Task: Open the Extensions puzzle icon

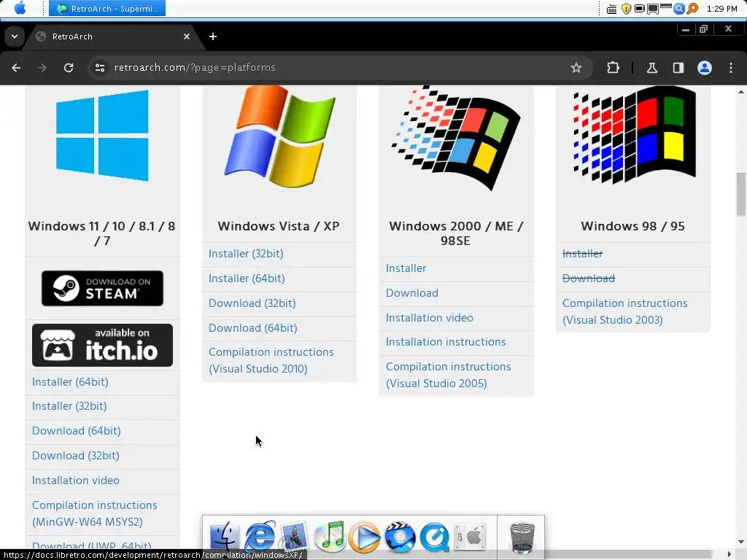Action: tap(613, 68)
